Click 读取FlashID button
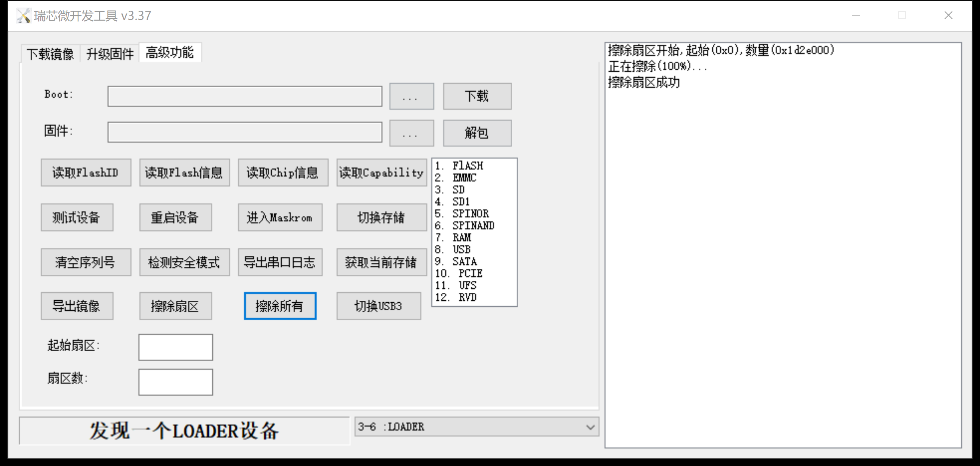Image resolution: width=980 pixels, height=466 pixels. pos(86,172)
